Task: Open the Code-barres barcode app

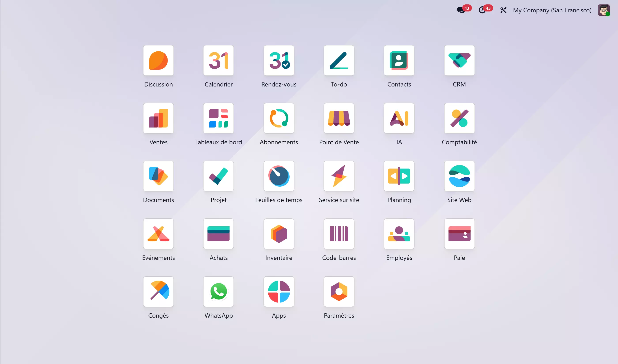Action: (x=339, y=234)
